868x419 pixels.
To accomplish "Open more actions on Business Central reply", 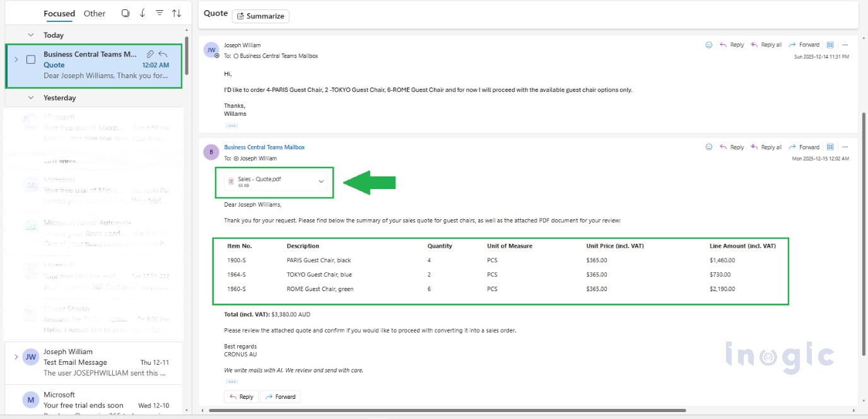I will pos(845,147).
